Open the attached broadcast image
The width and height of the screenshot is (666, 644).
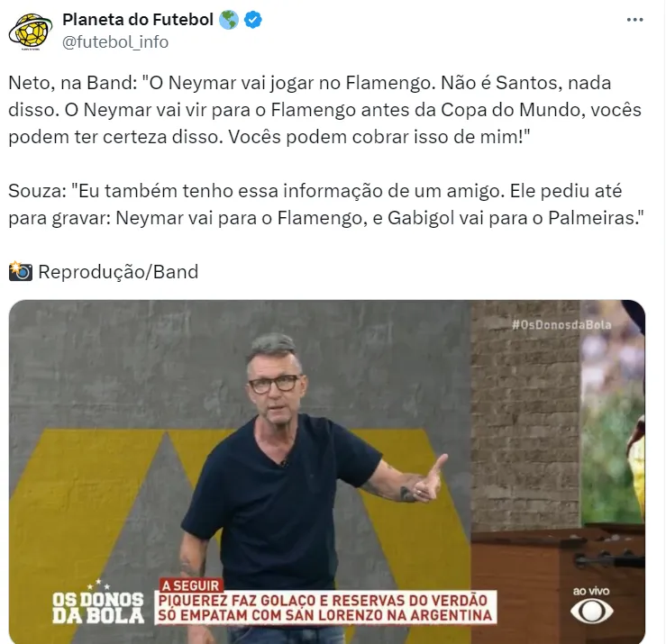(327, 472)
